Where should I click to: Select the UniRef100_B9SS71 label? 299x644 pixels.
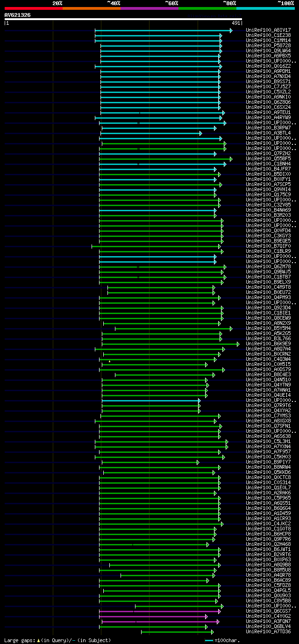coord(268,81)
